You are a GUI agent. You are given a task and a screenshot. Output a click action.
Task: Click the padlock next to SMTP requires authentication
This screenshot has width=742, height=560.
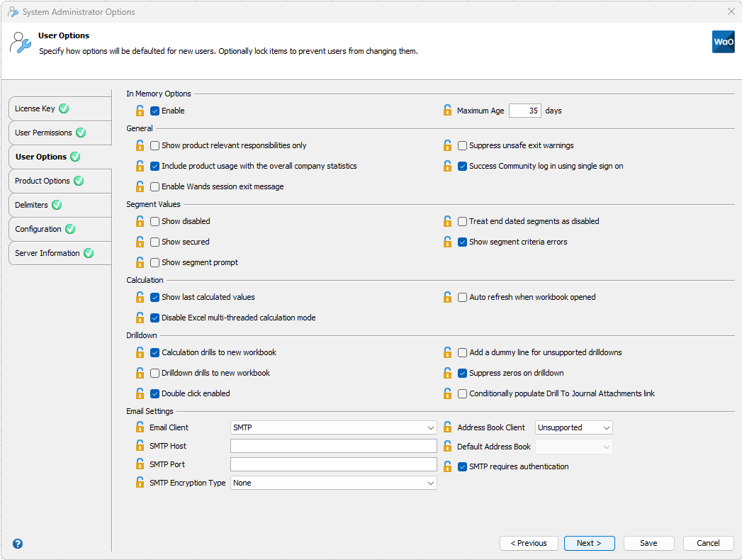click(447, 466)
